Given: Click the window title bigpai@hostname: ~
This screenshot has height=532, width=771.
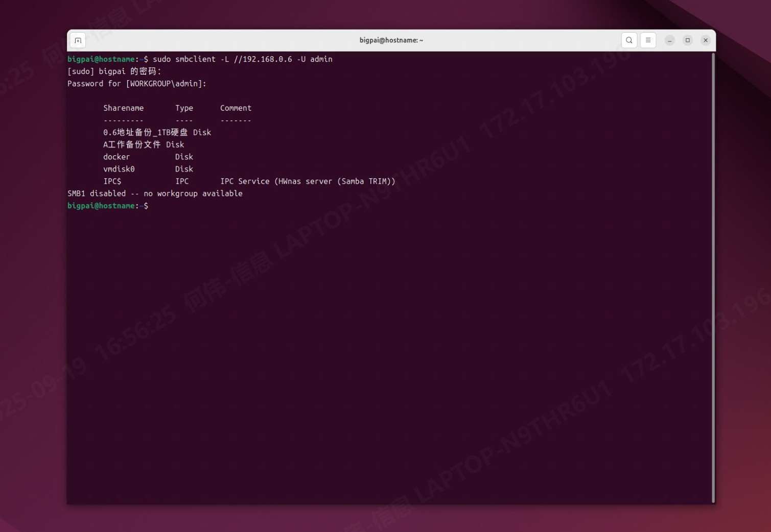Looking at the screenshot, I should pyautogui.click(x=391, y=40).
